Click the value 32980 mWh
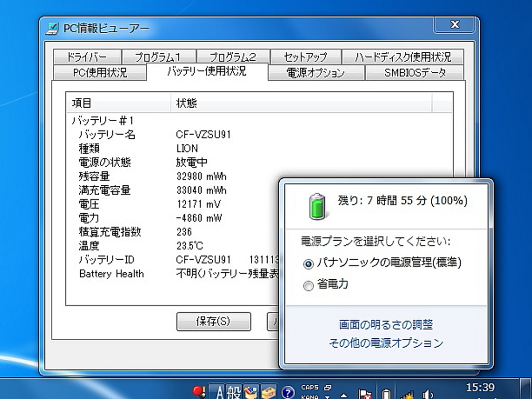Viewport: 532px width, 399px height. coord(201,176)
